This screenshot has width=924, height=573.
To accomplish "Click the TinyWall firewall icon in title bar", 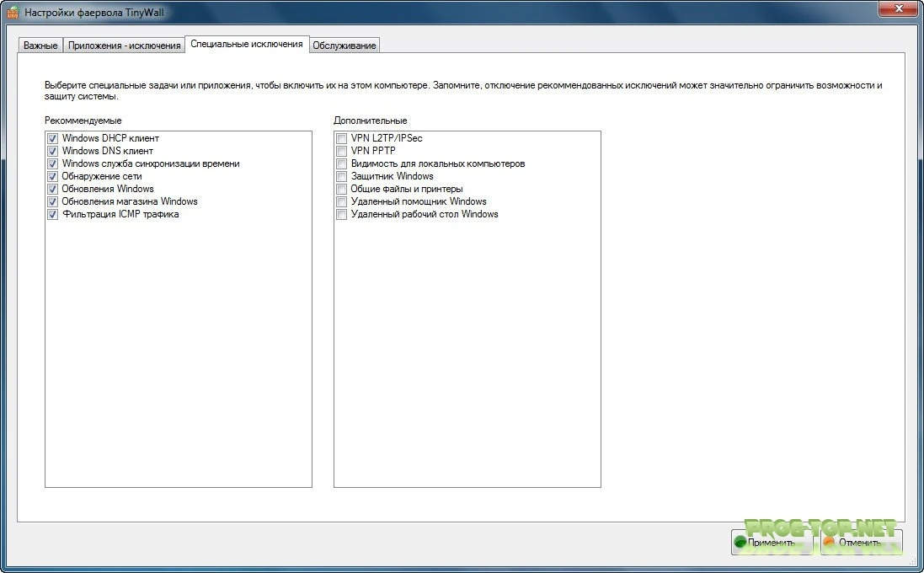I will [x=13, y=11].
